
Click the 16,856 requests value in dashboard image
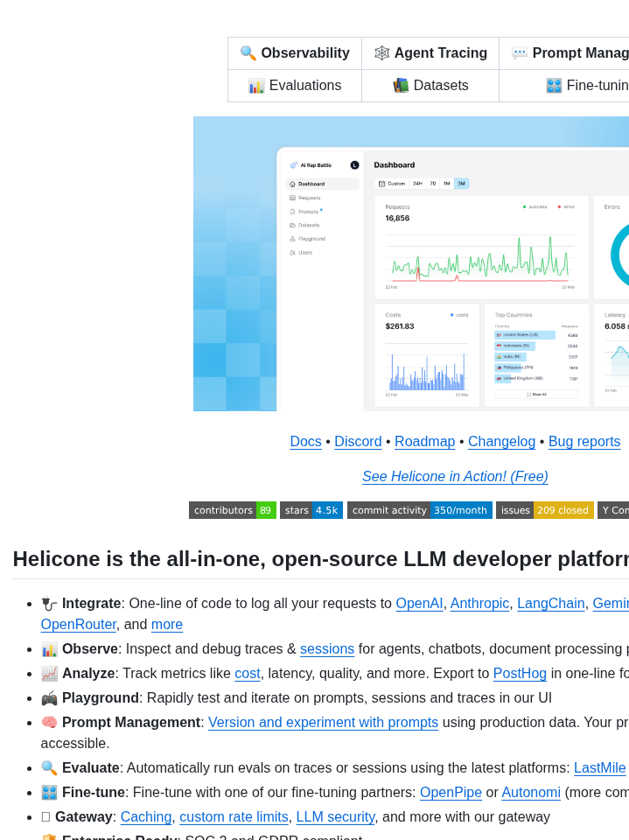(397, 219)
